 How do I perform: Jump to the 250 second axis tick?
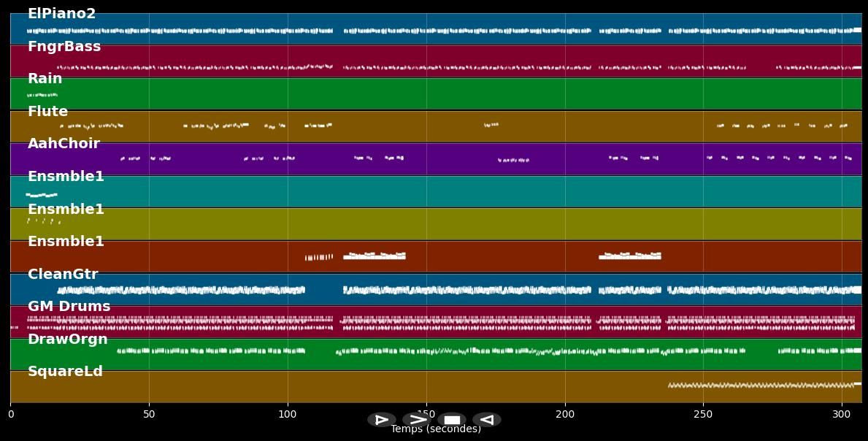pos(703,414)
